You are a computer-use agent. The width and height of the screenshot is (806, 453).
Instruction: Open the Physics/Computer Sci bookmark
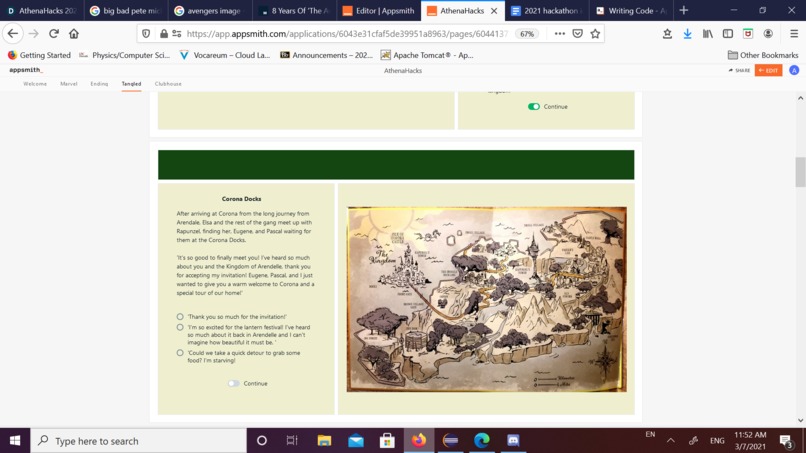pyautogui.click(x=124, y=55)
